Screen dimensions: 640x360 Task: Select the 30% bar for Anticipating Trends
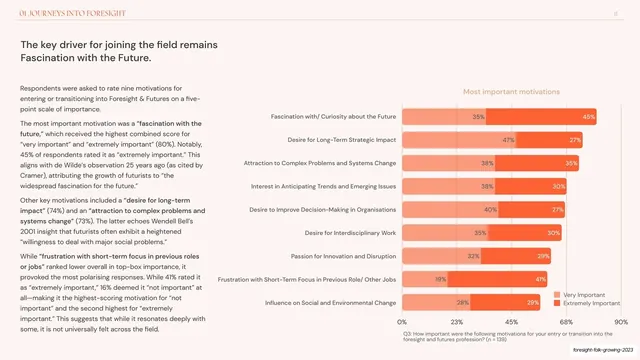coord(531,187)
